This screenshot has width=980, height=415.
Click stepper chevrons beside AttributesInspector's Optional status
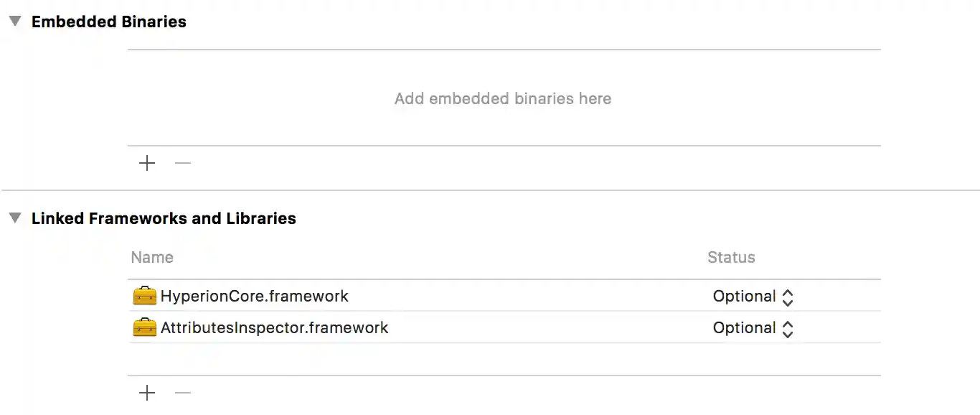click(x=787, y=327)
